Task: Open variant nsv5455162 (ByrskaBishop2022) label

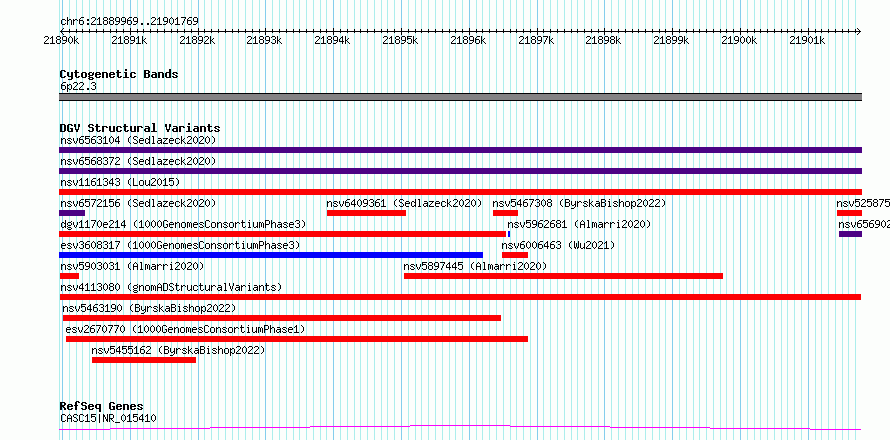Action: point(178,350)
